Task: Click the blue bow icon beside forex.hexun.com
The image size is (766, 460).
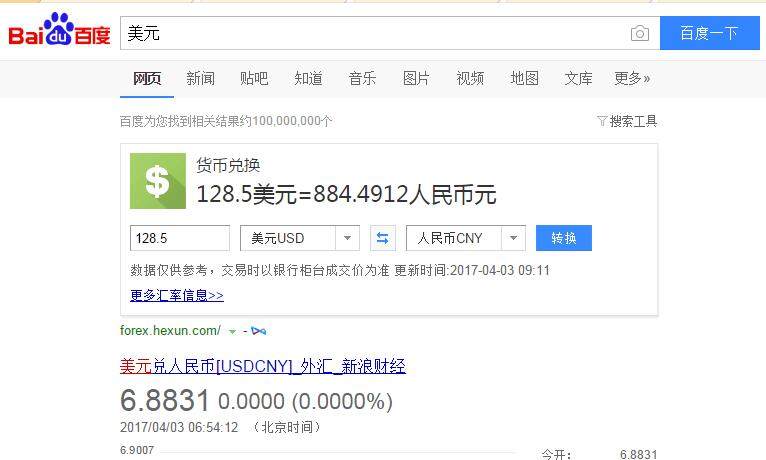Action: pos(258,331)
